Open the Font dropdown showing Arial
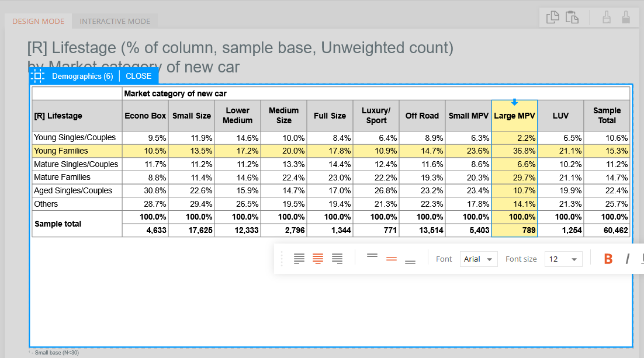644x358 pixels. pos(478,259)
